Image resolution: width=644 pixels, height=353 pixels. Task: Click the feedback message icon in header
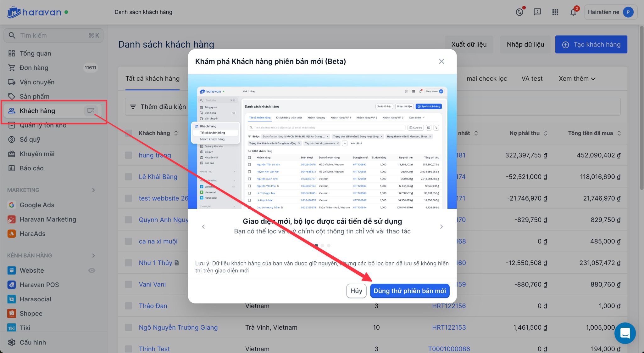pos(537,12)
